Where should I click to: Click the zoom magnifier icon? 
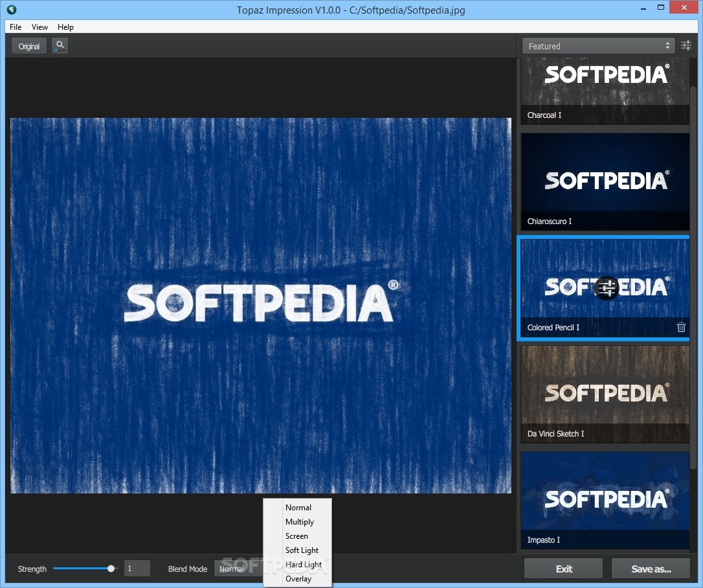(60, 46)
